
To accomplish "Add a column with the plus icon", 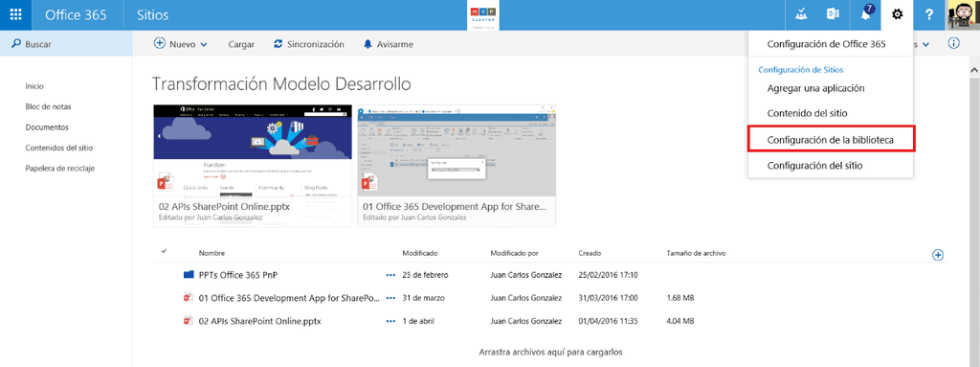I will pyautogui.click(x=938, y=255).
